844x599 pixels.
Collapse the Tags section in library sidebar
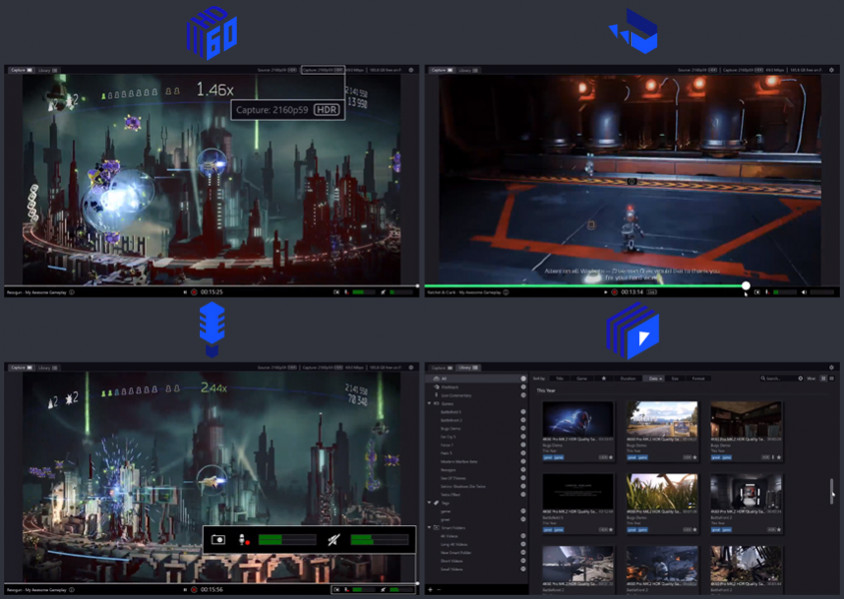click(x=430, y=502)
